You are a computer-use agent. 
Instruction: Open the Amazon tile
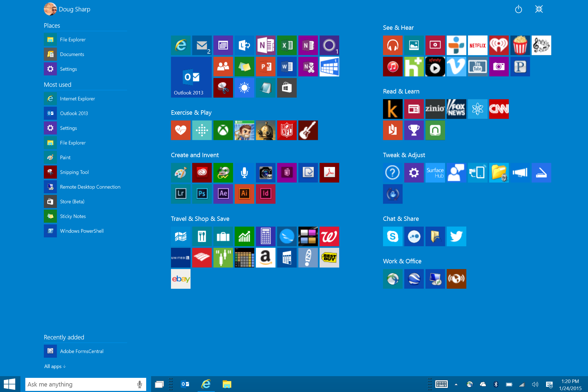click(x=265, y=258)
